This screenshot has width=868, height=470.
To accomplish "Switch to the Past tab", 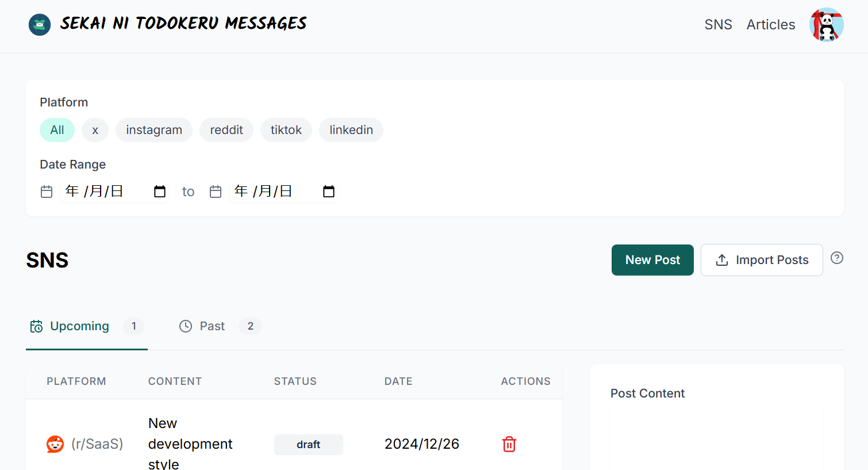I will pos(220,326).
